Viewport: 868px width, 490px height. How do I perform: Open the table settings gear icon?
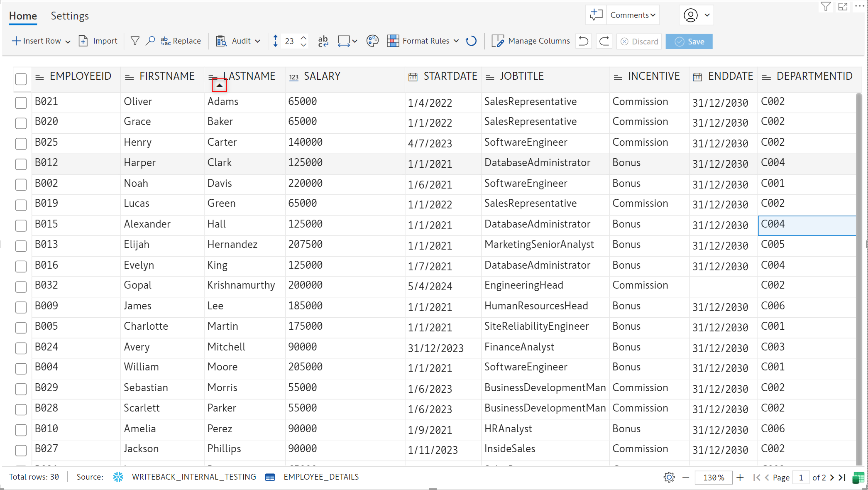[669, 478]
